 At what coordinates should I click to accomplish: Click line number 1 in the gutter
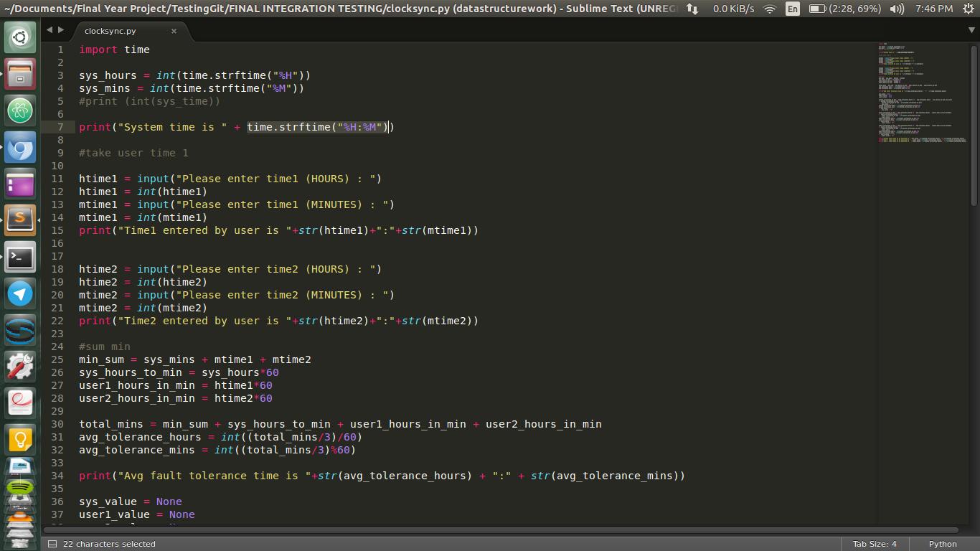pyautogui.click(x=60, y=50)
